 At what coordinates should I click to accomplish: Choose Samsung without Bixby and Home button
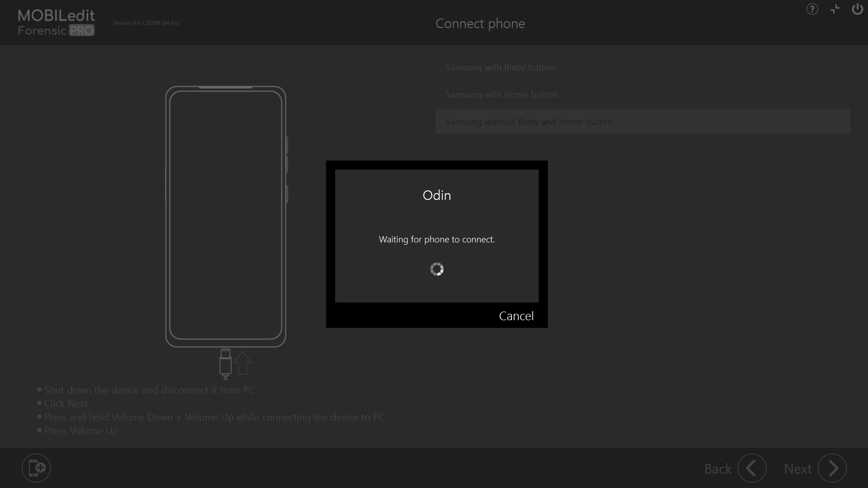(x=529, y=122)
